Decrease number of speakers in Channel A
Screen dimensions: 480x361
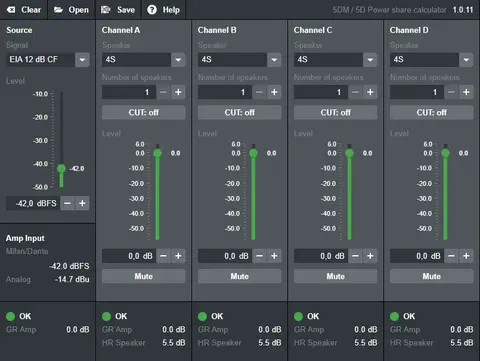tap(163, 92)
